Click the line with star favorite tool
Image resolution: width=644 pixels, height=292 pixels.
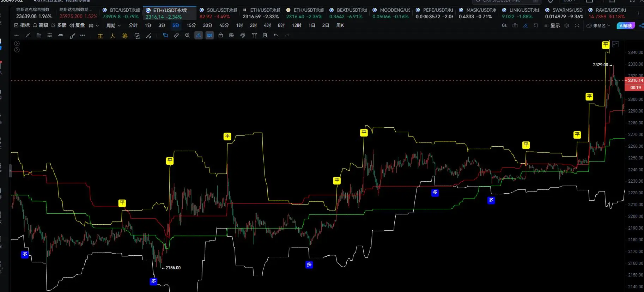pos(148,36)
